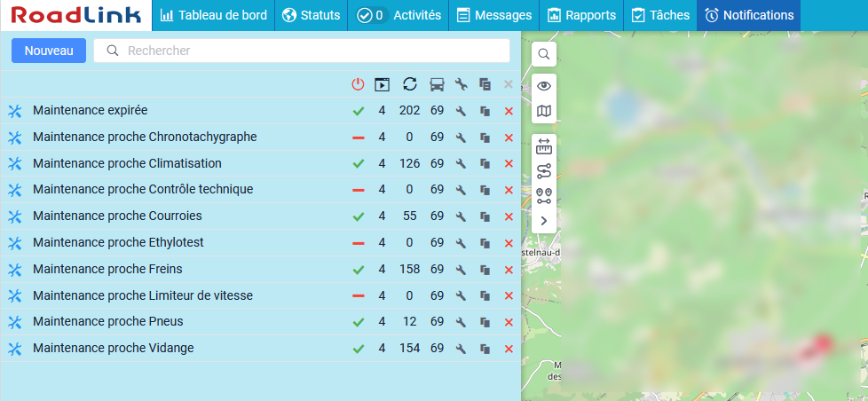Enable the Maintenance proche Chronotachygraphe notification
The width and height of the screenshot is (868, 401).
[359, 138]
